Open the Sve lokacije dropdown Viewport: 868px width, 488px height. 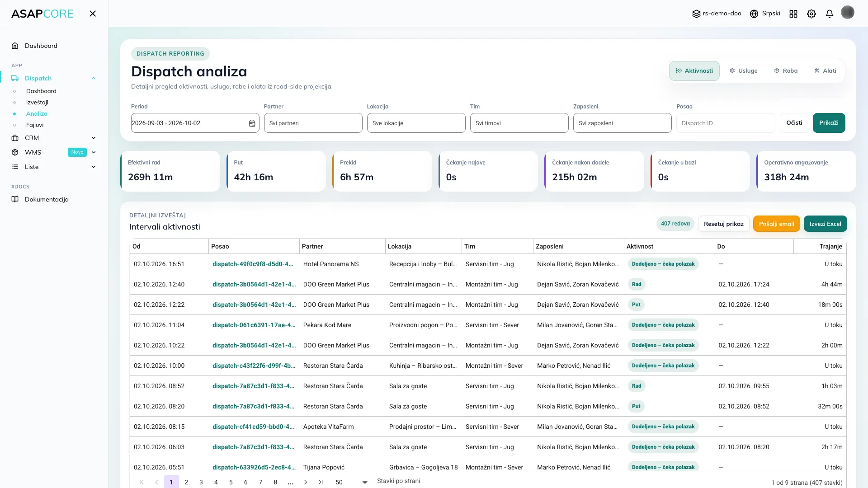pos(416,123)
